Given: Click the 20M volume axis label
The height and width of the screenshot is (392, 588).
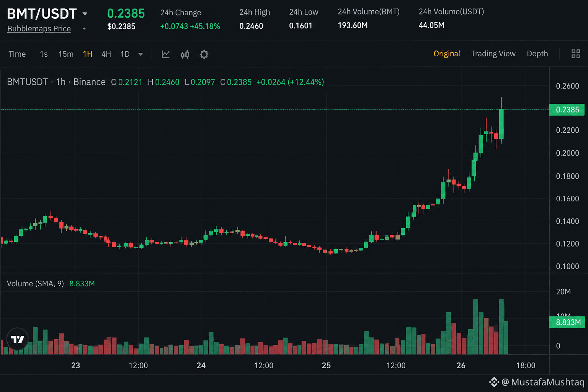Looking at the screenshot, I should pos(563,292).
